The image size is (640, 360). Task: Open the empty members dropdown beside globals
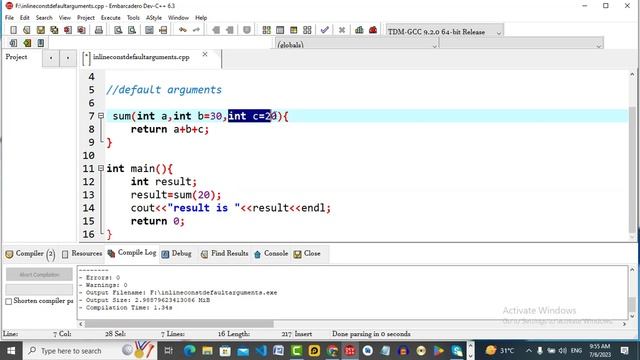(x=521, y=44)
